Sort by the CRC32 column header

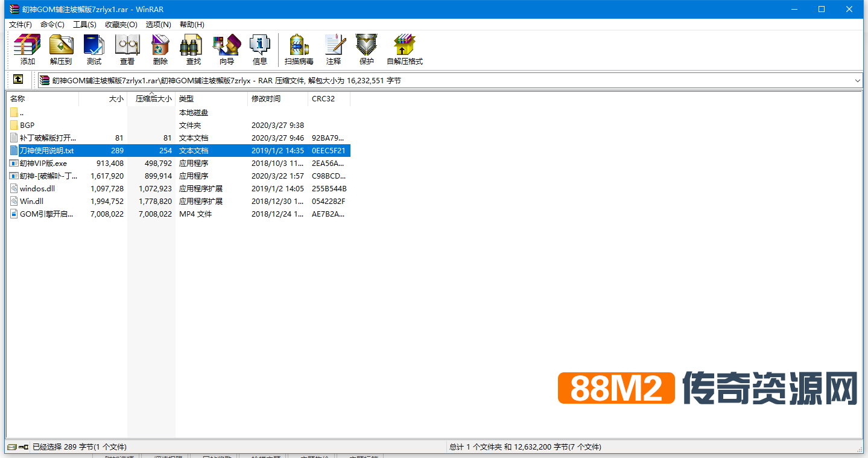click(x=329, y=99)
